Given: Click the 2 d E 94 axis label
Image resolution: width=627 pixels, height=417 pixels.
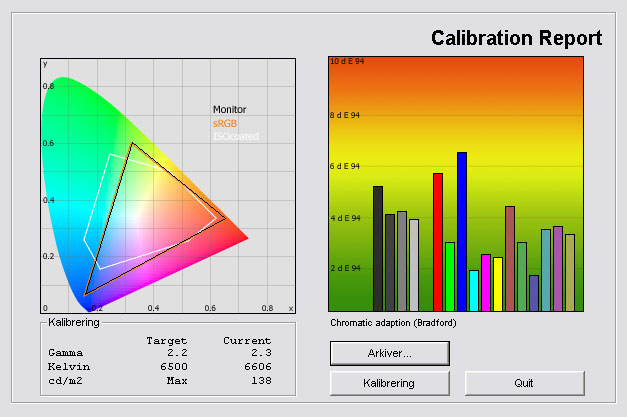Looking at the screenshot, I should [x=345, y=268].
